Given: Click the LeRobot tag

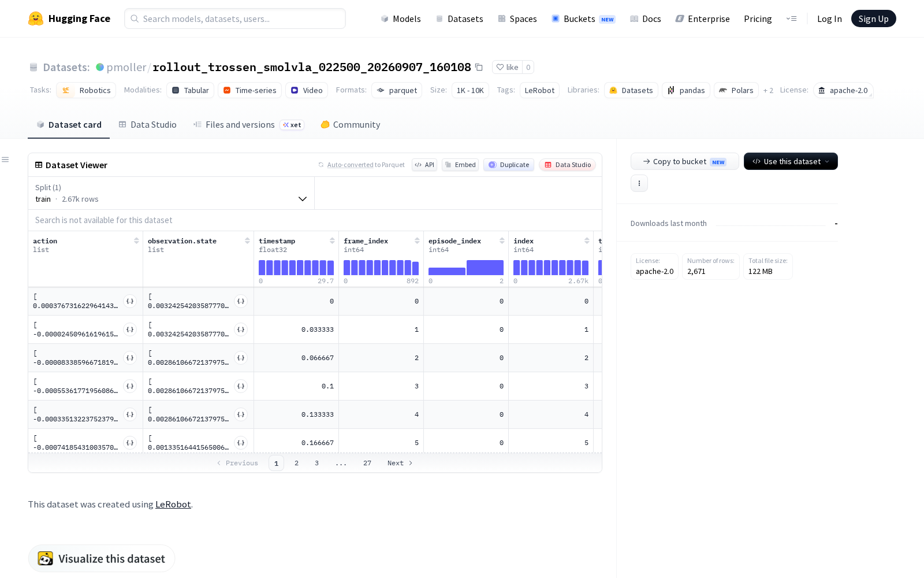Looking at the screenshot, I should tap(539, 90).
